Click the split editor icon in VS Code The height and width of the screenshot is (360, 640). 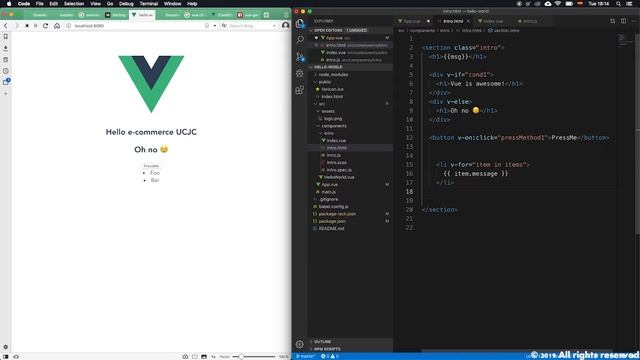click(623, 21)
